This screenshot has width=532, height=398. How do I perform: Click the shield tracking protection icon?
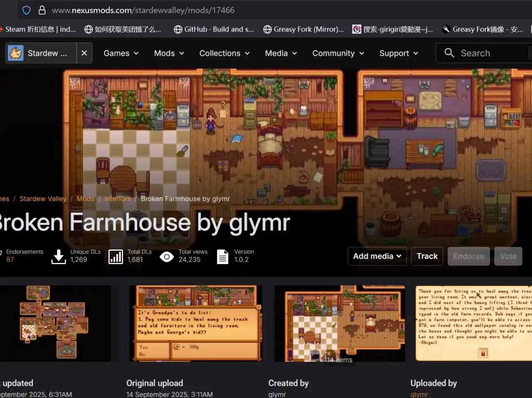click(26, 10)
